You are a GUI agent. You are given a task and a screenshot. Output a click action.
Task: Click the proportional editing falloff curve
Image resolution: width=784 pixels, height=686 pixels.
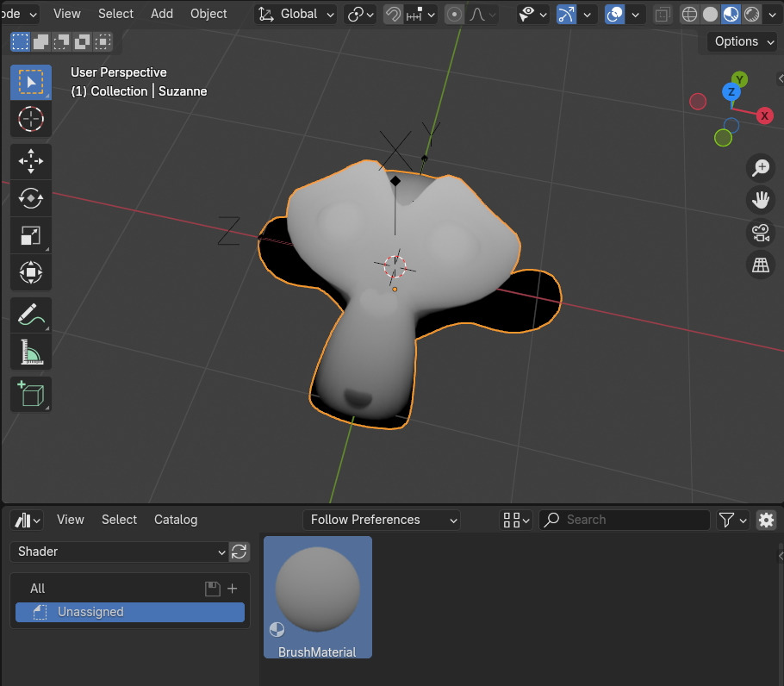point(481,15)
